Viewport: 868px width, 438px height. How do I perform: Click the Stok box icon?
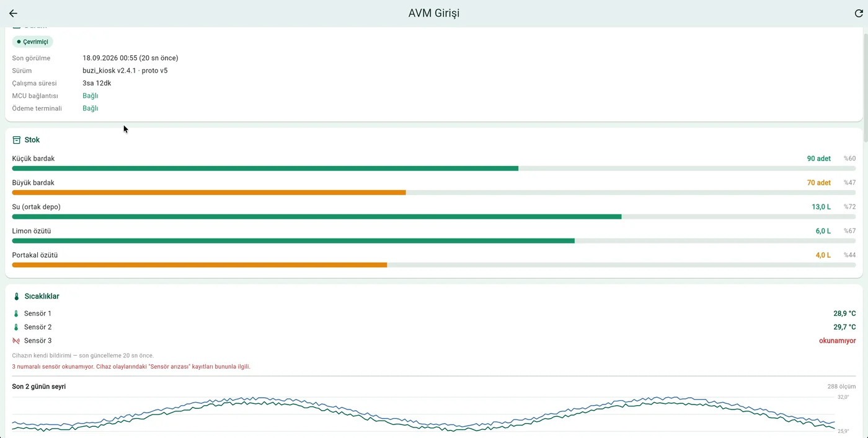click(x=17, y=140)
